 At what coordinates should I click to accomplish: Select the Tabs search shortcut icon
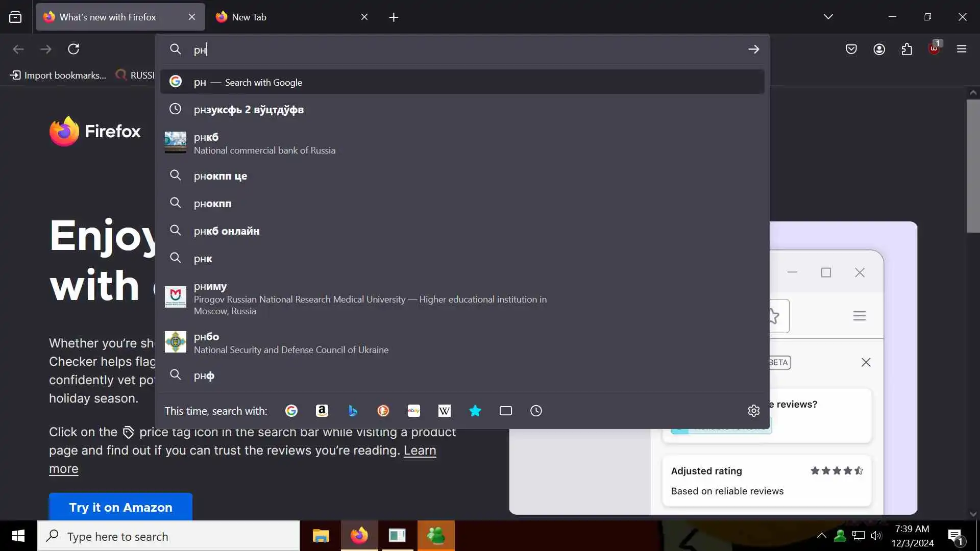pos(506,411)
